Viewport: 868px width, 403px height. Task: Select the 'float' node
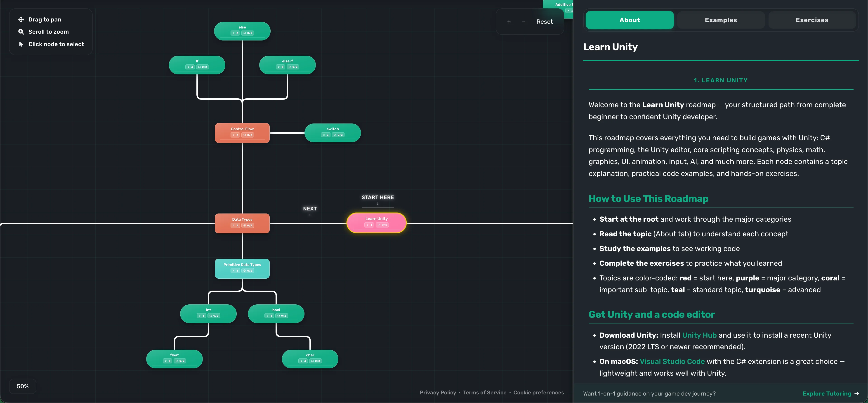pos(174,359)
